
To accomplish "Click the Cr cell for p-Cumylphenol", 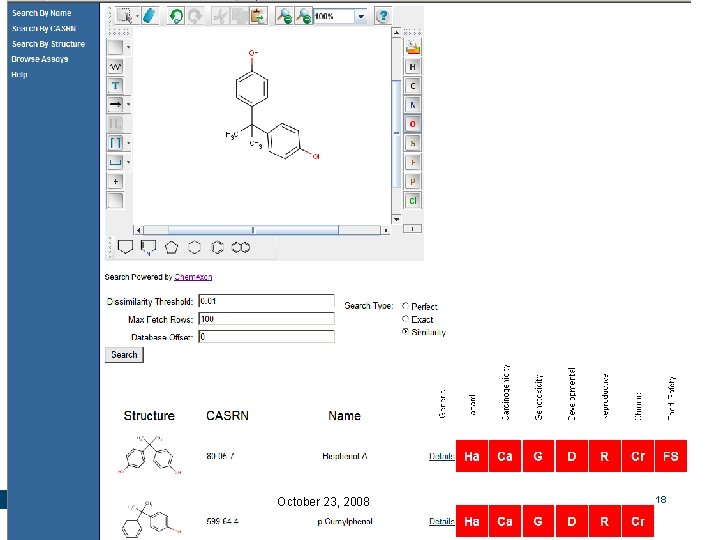I will tap(638, 521).
